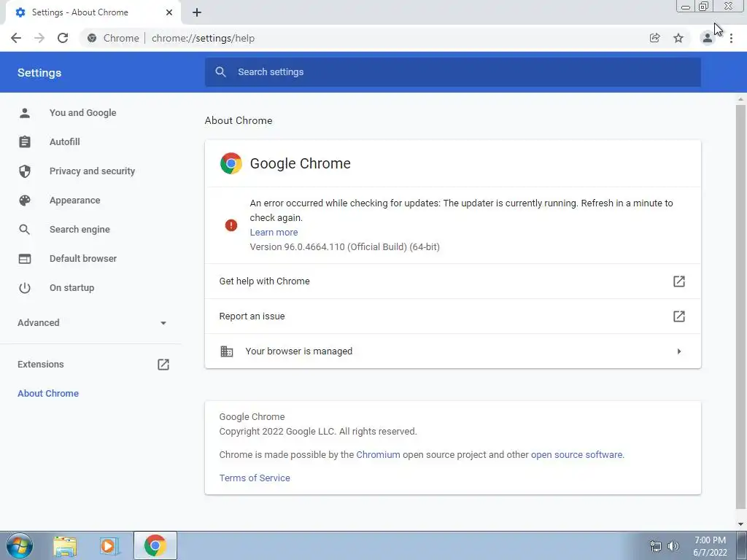Open the Chromium project link

point(379,455)
